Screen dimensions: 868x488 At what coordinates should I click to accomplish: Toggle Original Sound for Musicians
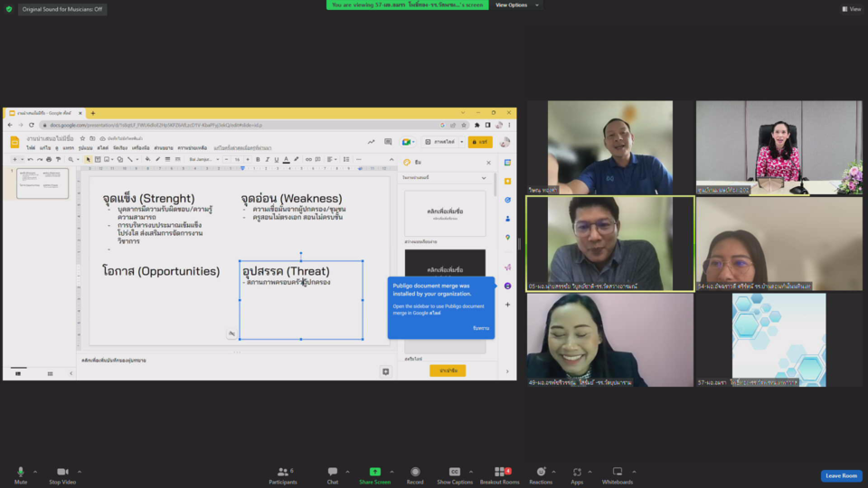click(x=62, y=9)
